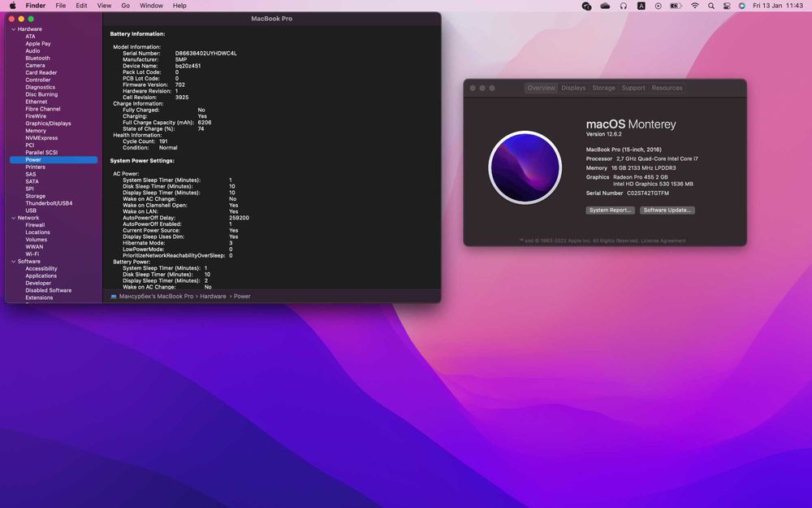Select NVMExpress in the sidebar
Viewport: 812px width, 508px height.
click(41, 138)
